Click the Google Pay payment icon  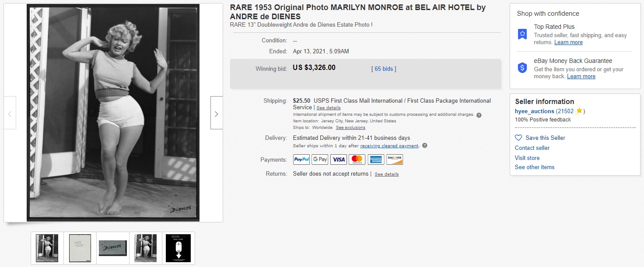320,160
